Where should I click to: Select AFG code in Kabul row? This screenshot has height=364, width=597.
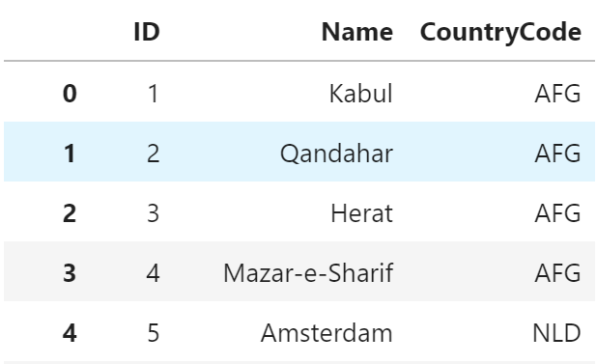[x=557, y=94]
